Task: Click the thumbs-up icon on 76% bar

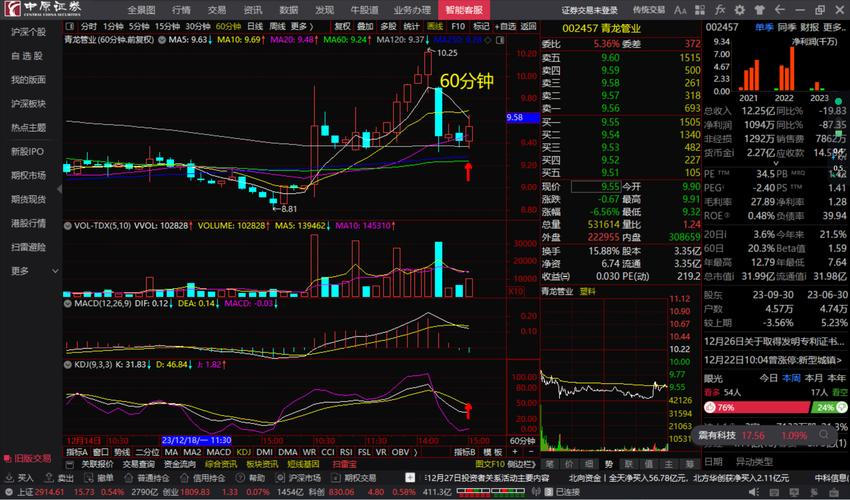Action: [x=710, y=407]
